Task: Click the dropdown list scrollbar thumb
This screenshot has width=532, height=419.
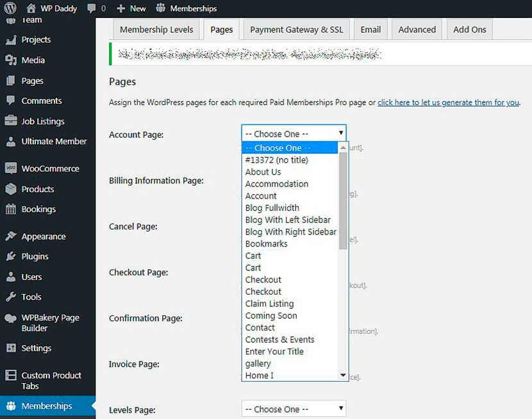Action: [343, 201]
